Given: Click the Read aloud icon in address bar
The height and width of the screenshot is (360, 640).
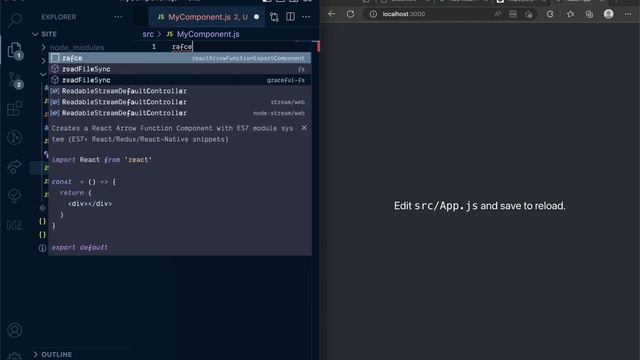Looking at the screenshot, I should [498, 14].
